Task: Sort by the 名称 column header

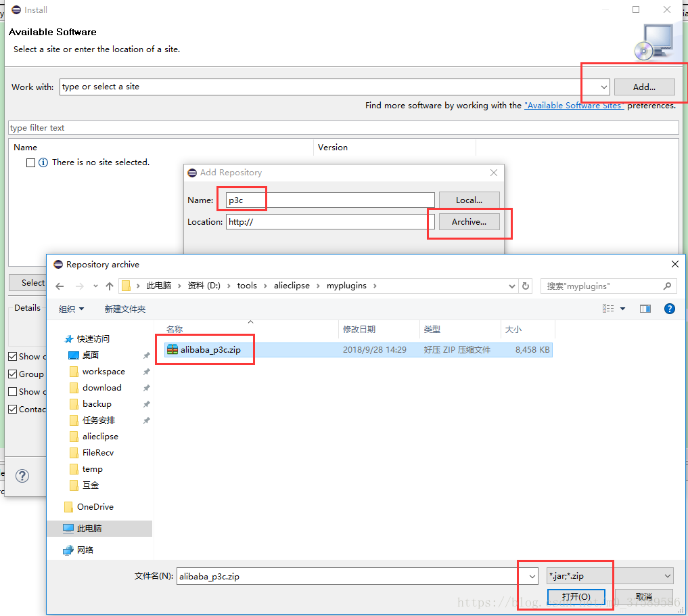Action: tap(174, 330)
